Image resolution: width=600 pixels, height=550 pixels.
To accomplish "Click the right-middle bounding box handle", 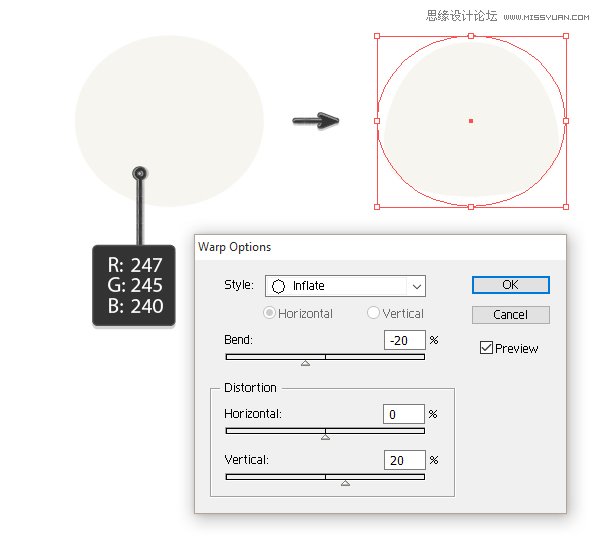I will click(565, 121).
